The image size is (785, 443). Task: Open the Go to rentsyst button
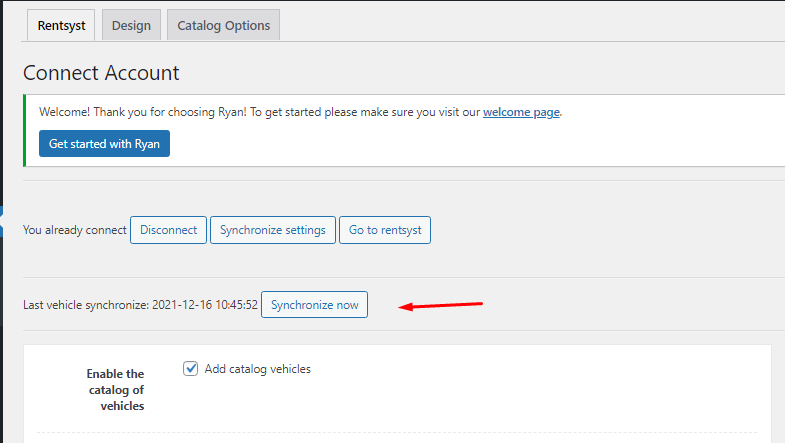[385, 230]
